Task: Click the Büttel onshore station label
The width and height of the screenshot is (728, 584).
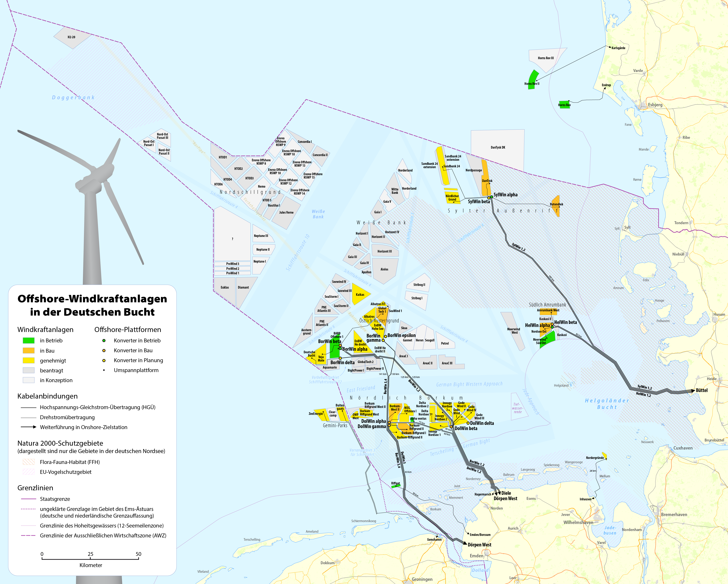Action: point(701,390)
